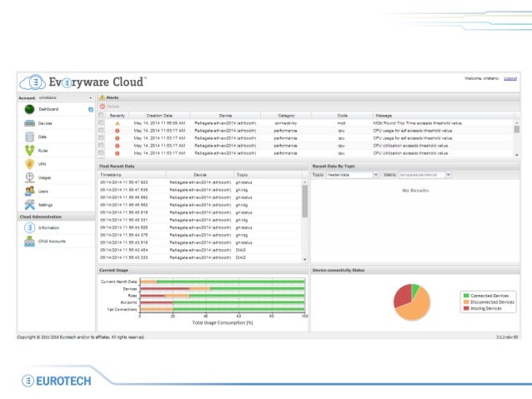The image size is (532, 399).
Task: Click the Most Recent Data panel title
Action: [x=117, y=166]
